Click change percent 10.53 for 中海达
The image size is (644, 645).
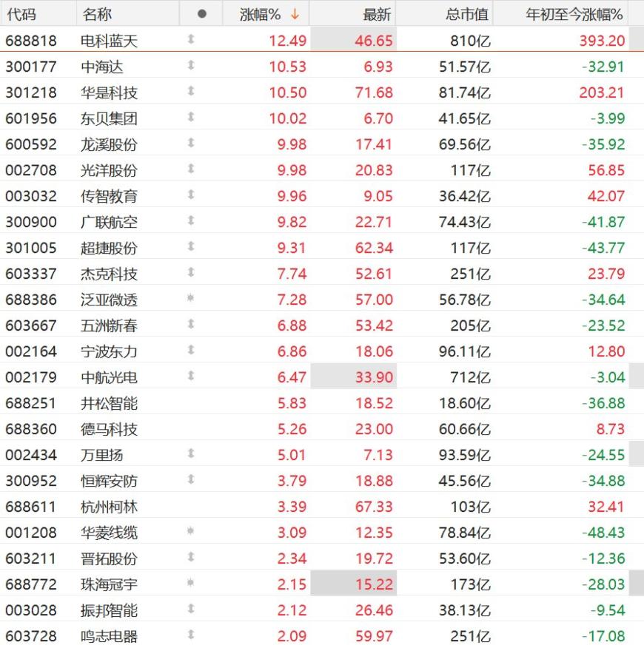(288, 67)
